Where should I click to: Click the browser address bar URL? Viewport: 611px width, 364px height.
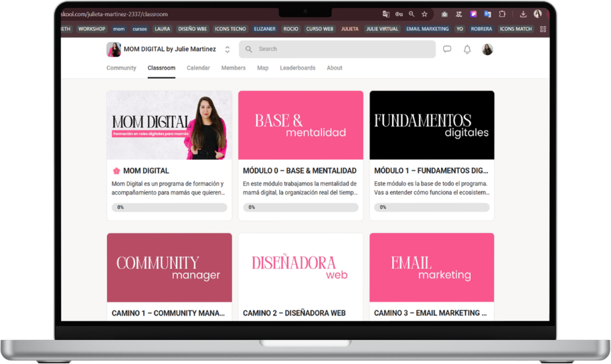114,14
